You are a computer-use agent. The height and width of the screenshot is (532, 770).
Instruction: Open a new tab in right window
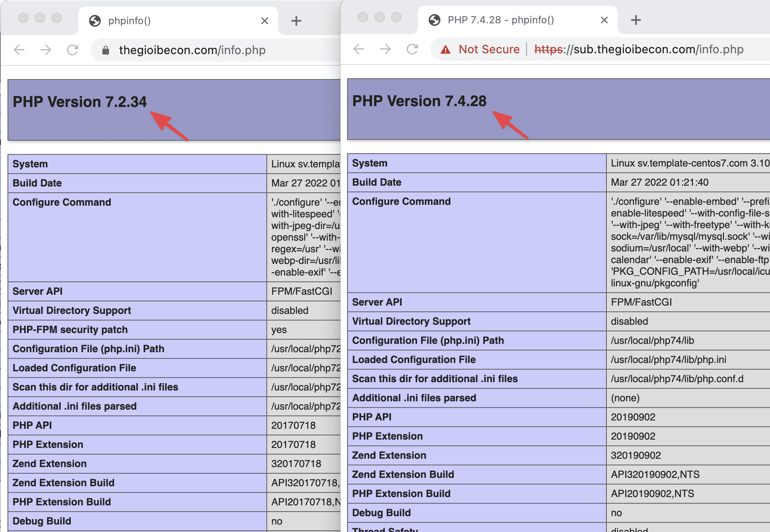636,20
